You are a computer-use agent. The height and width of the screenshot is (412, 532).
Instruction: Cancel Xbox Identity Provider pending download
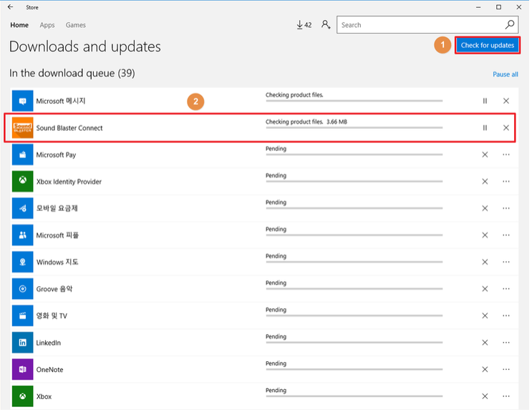[x=485, y=181]
